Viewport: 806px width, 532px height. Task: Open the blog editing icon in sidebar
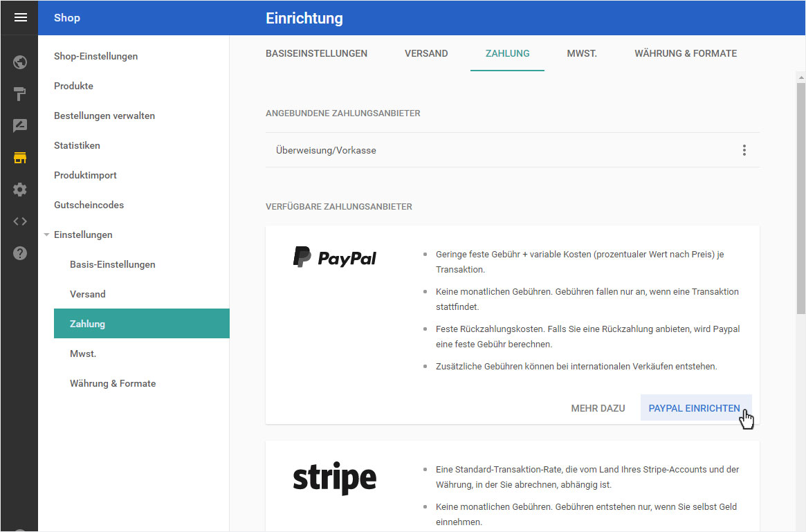[x=20, y=125]
